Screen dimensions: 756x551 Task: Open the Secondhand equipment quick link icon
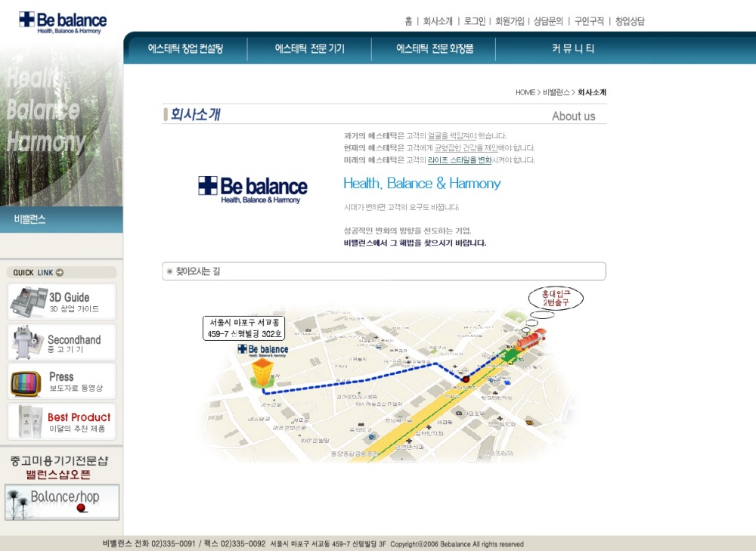pos(27,342)
